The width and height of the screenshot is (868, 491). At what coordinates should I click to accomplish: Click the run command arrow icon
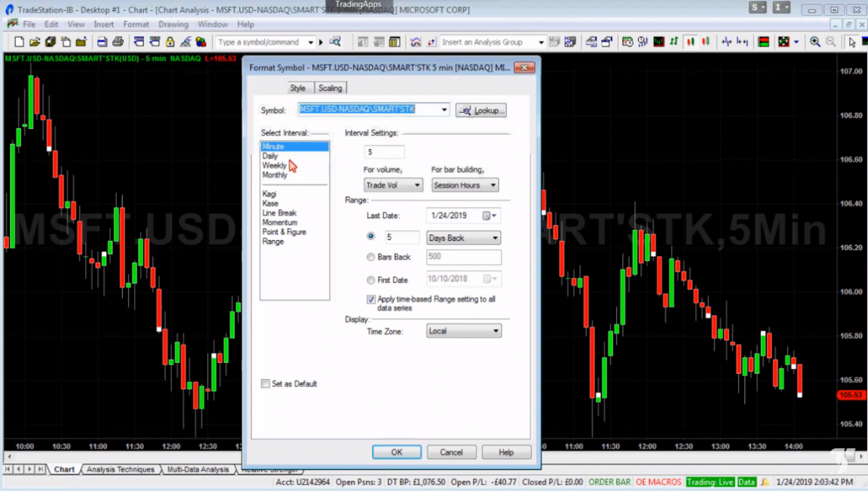[x=321, y=42]
